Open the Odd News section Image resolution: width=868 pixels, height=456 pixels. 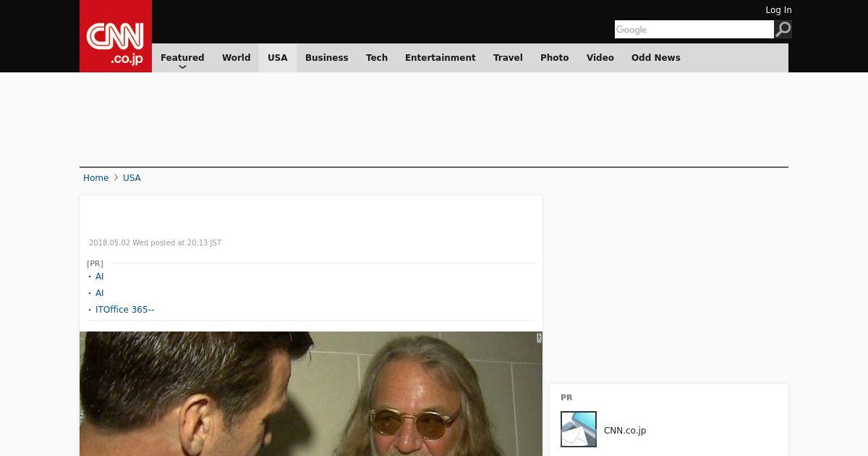pyautogui.click(x=656, y=58)
